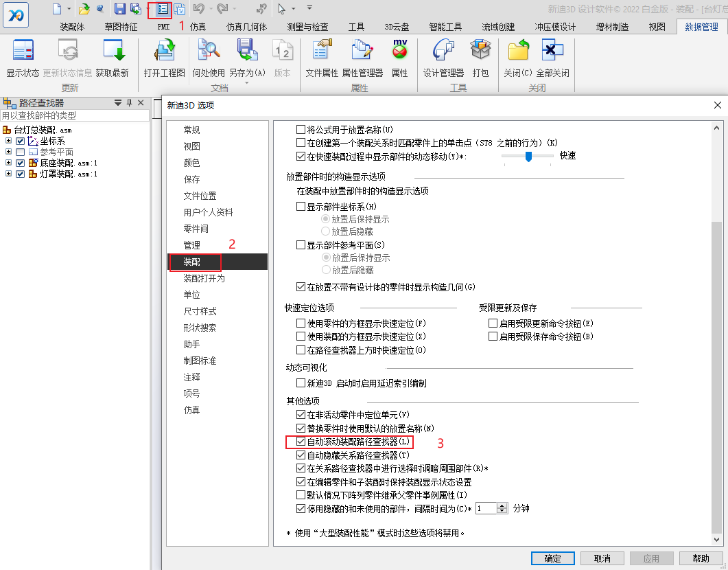Toggle 在放置不带有设计体的零件时显示构造几何(G)

pos(301,287)
